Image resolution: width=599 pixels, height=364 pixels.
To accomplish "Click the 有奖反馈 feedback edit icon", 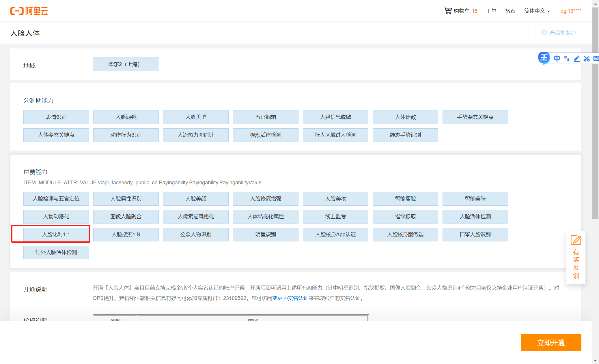I will coord(576,240).
